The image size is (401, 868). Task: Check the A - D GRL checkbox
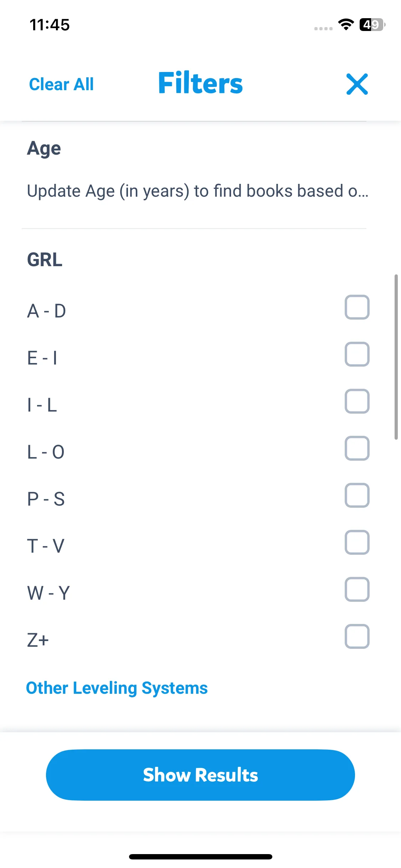point(357,307)
